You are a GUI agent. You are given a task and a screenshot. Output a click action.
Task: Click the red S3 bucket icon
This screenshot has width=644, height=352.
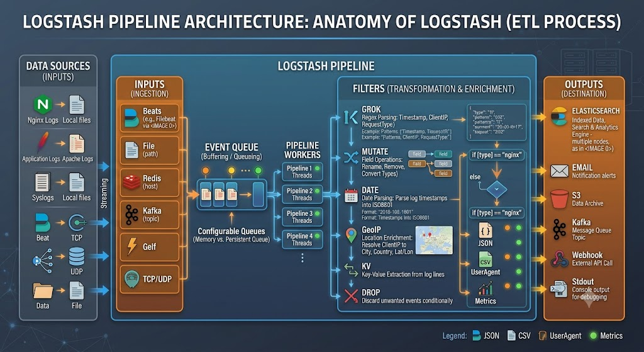(559, 199)
